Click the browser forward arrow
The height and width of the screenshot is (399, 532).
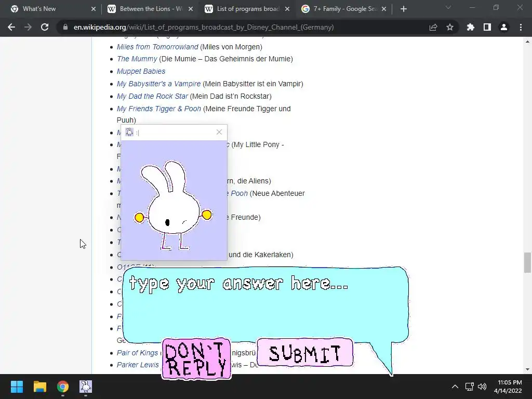tap(28, 27)
